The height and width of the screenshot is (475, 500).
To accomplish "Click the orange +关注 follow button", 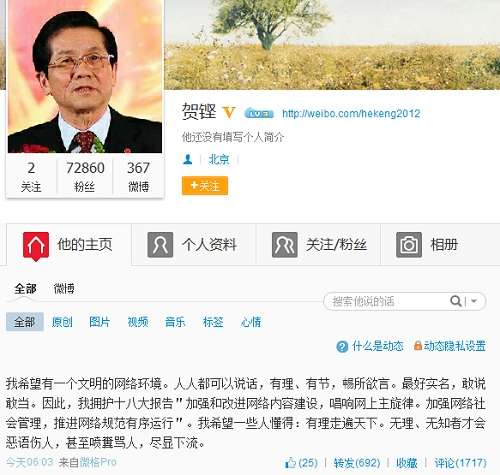I will [x=205, y=185].
